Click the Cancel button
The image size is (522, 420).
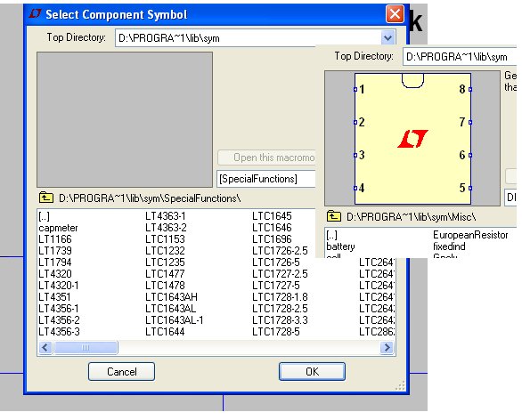pos(121,371)
